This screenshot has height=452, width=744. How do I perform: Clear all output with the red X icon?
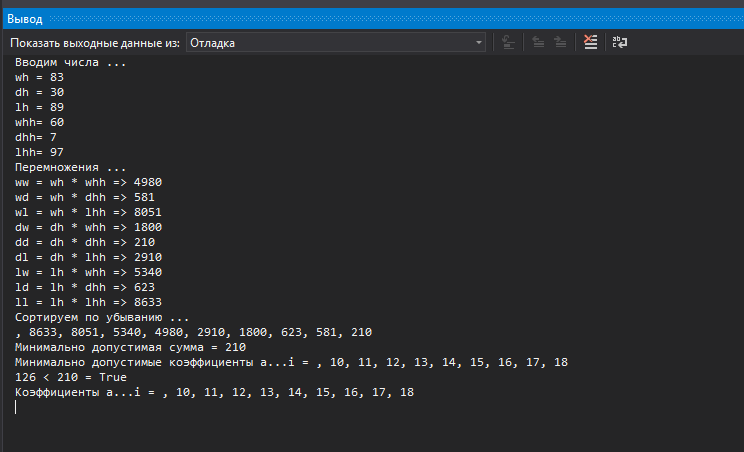590,42
